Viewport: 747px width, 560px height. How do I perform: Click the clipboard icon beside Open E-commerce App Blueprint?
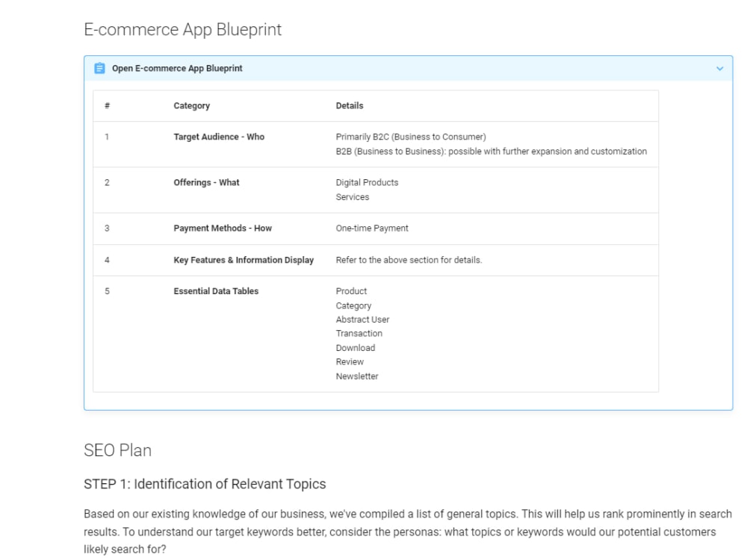tap(99, 68)
